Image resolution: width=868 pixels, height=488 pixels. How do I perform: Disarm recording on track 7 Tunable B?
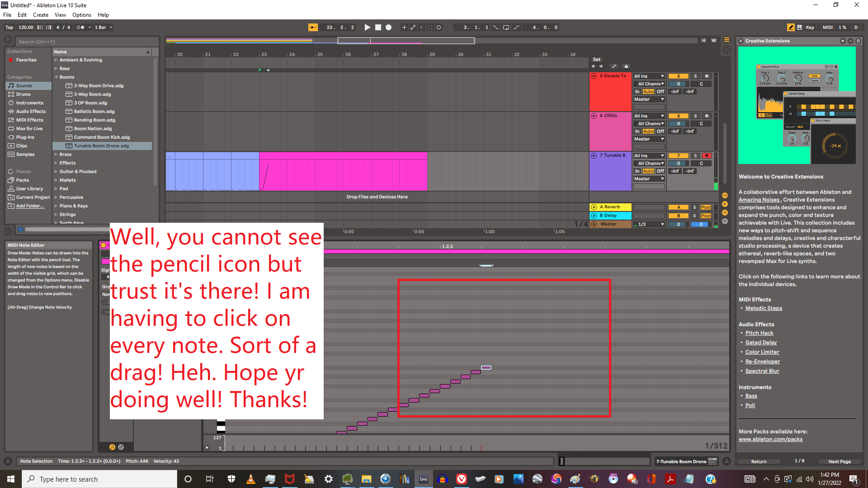(x=707, y=156)
